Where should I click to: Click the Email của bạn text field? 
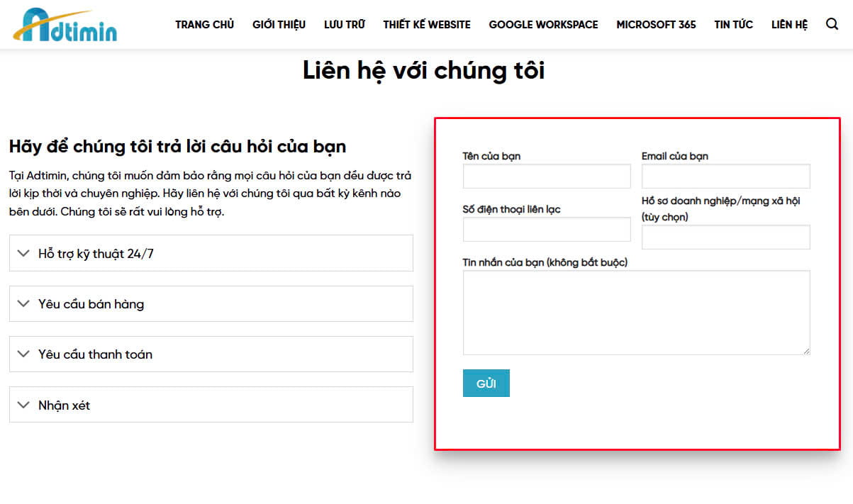(x=725, y=177)
